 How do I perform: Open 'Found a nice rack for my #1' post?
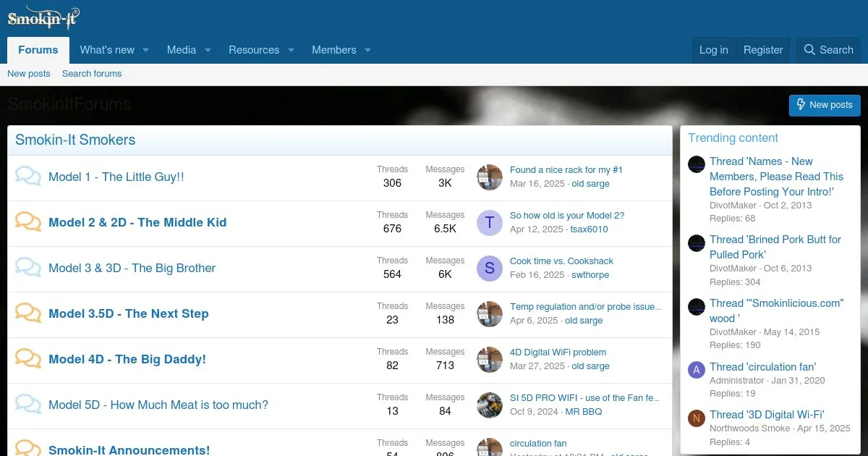pos(566,170)
